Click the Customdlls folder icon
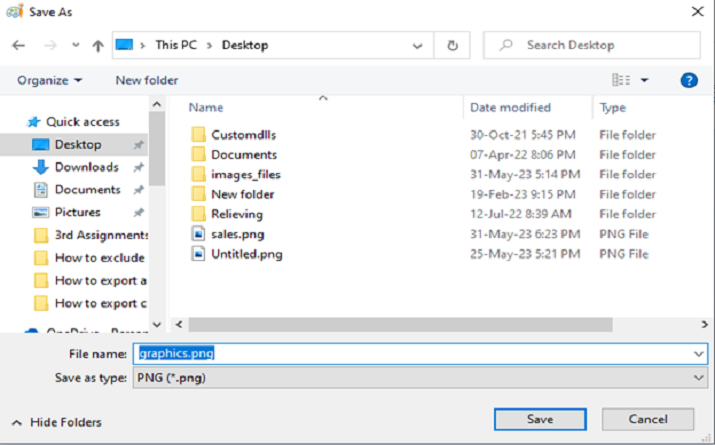The height and width of the screenshot is (445, 715). pyautogui.click(x=198, y=135)
